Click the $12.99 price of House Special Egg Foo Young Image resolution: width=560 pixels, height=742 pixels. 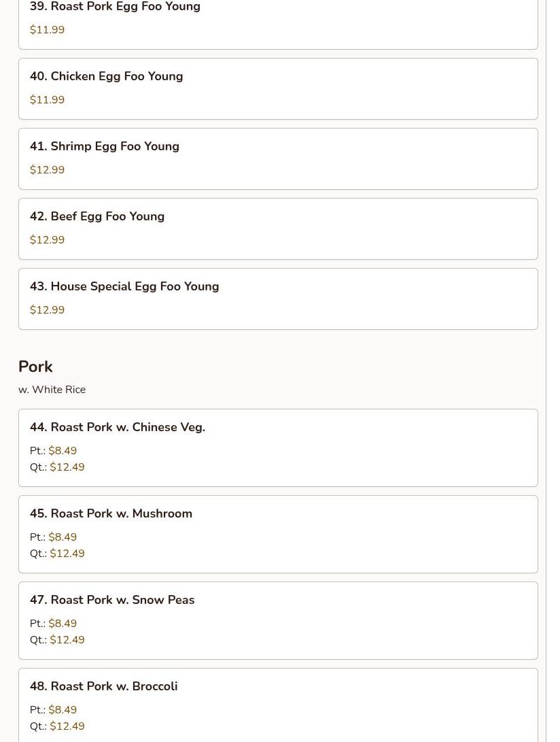click(48, 310)
